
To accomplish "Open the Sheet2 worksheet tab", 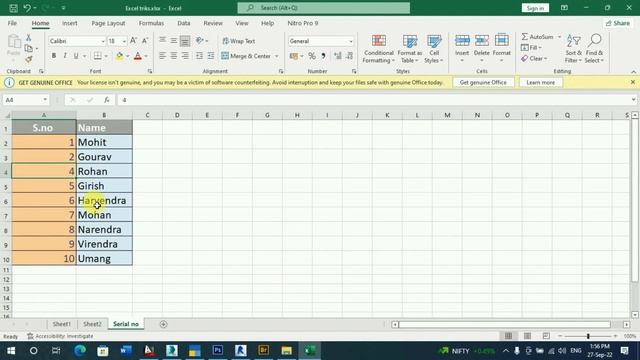I will [x=92, y=324].
